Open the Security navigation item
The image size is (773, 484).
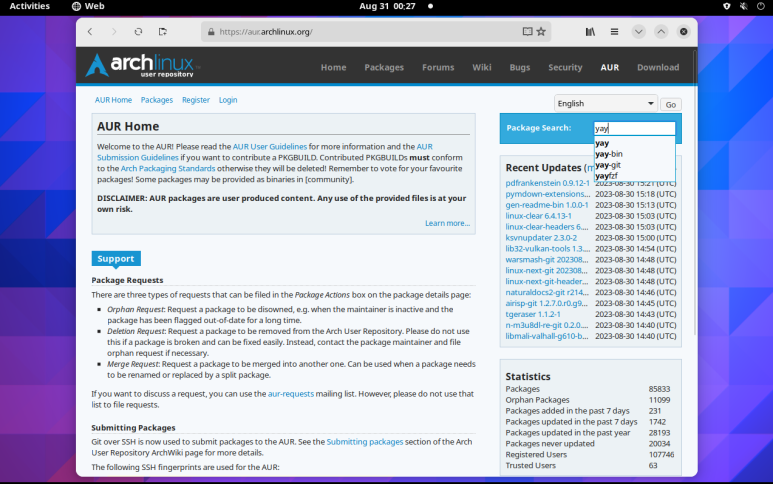(565, 68)
